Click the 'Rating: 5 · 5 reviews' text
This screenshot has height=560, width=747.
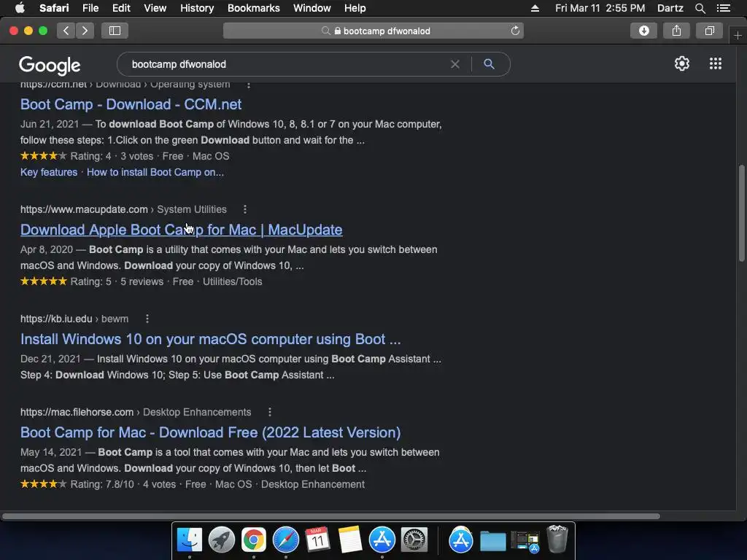117,282
